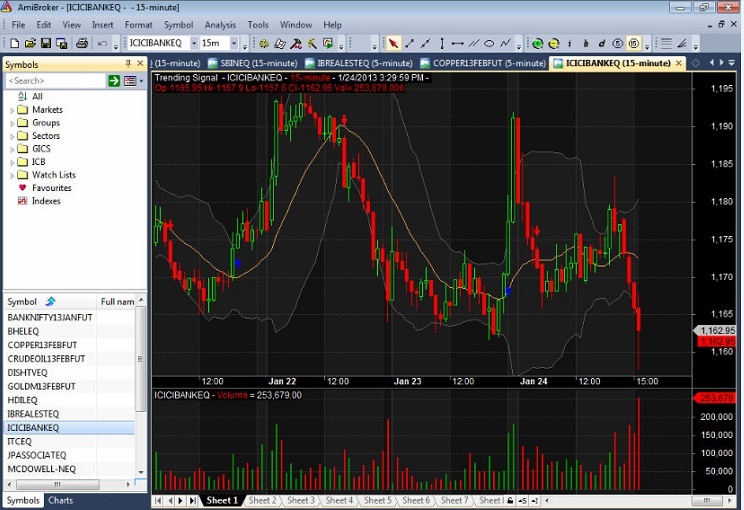Open the analysis gear icon
This screenshot has height=510, width=744.
pyautogui.click(x=264, y=44)
